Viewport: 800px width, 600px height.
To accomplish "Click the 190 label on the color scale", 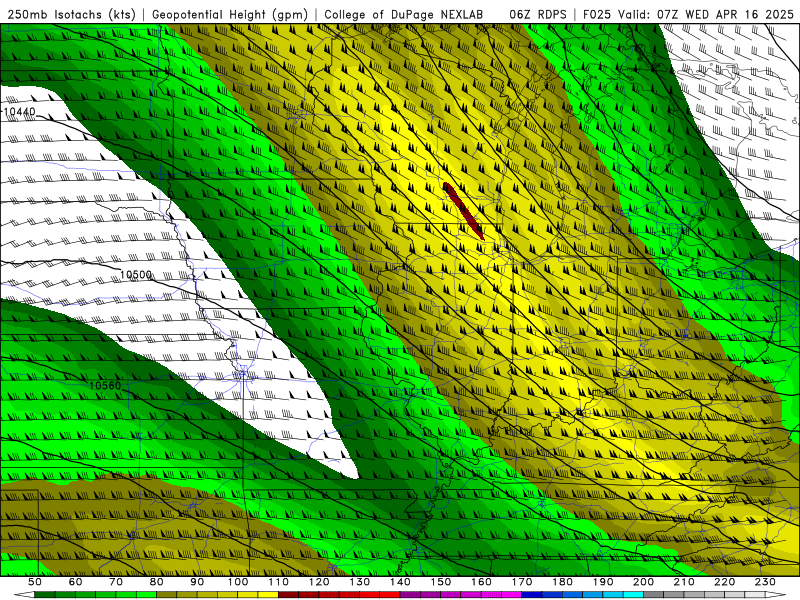I will (x=603, y=582).
